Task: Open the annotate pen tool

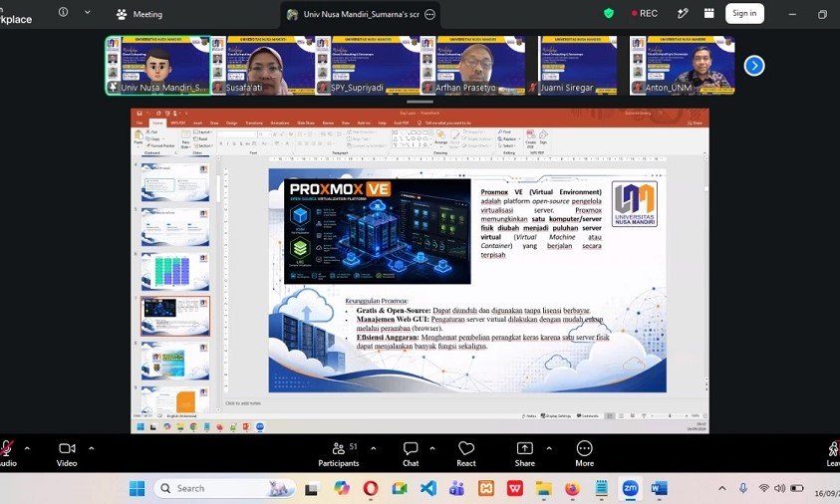Action: [x=683, y=13]
